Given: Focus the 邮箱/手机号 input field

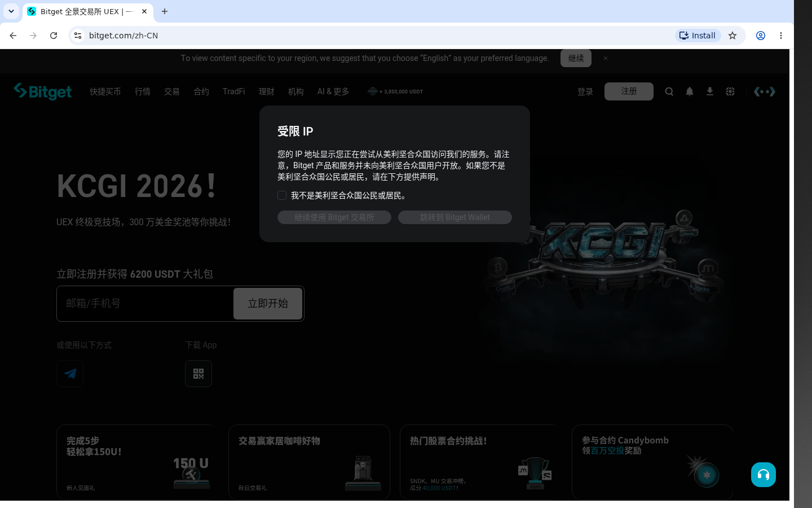Looking at the screenshot, I should click(x=147, y=304).
